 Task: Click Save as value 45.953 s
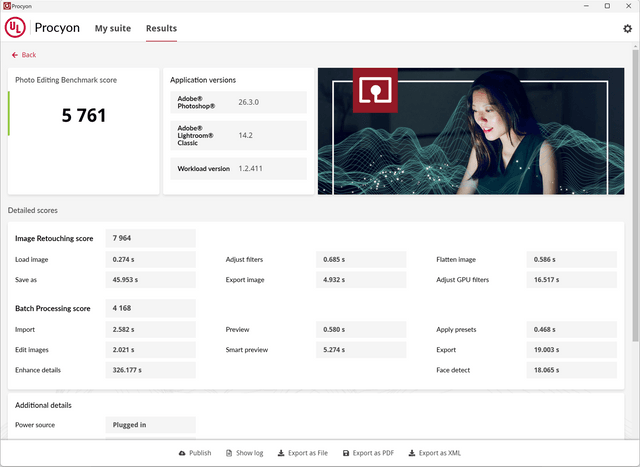click(151, 280)
